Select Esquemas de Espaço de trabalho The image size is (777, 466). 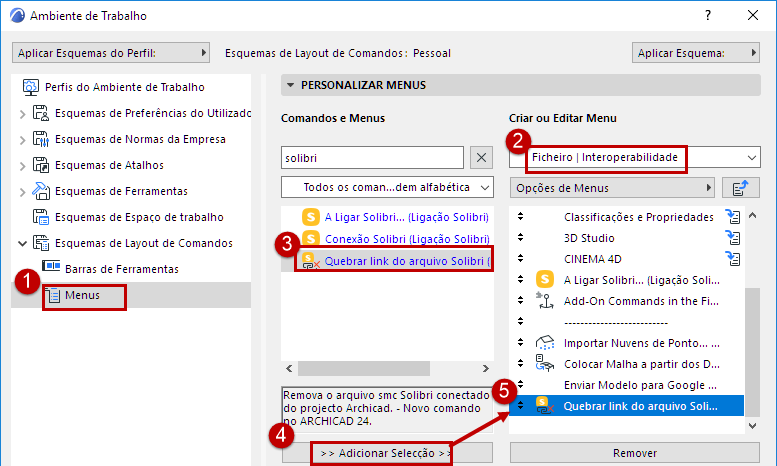click(x=139, y=217)
